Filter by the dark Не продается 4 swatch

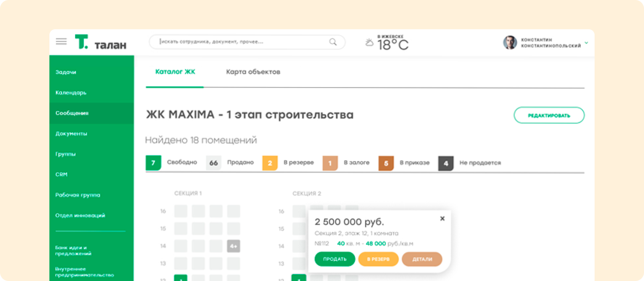click(x=446, y=163)
